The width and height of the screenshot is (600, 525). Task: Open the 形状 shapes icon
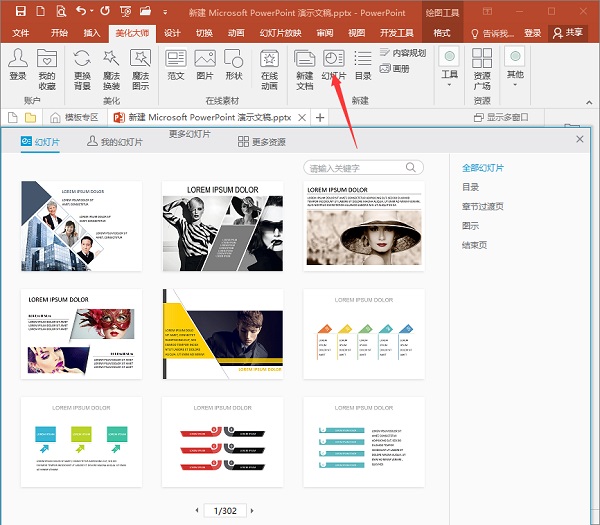click(234, 64)
